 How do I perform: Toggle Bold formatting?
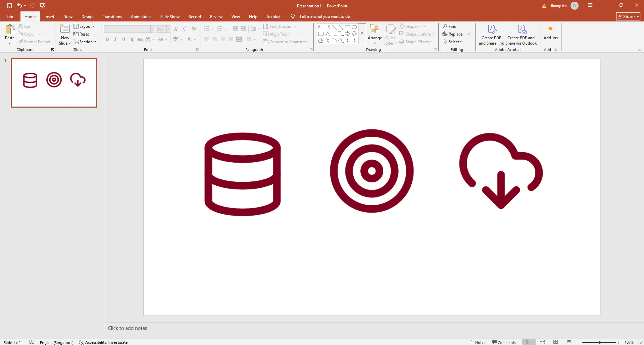point(107,39)
